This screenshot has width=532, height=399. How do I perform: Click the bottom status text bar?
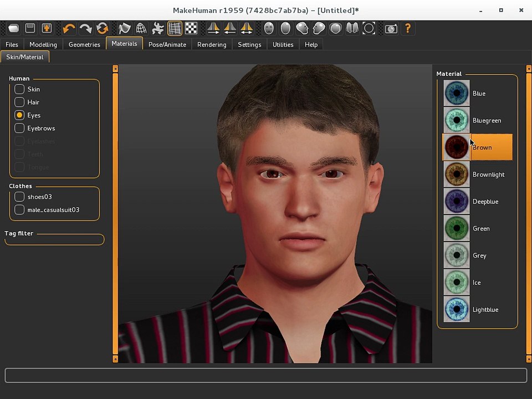[265, 375]
